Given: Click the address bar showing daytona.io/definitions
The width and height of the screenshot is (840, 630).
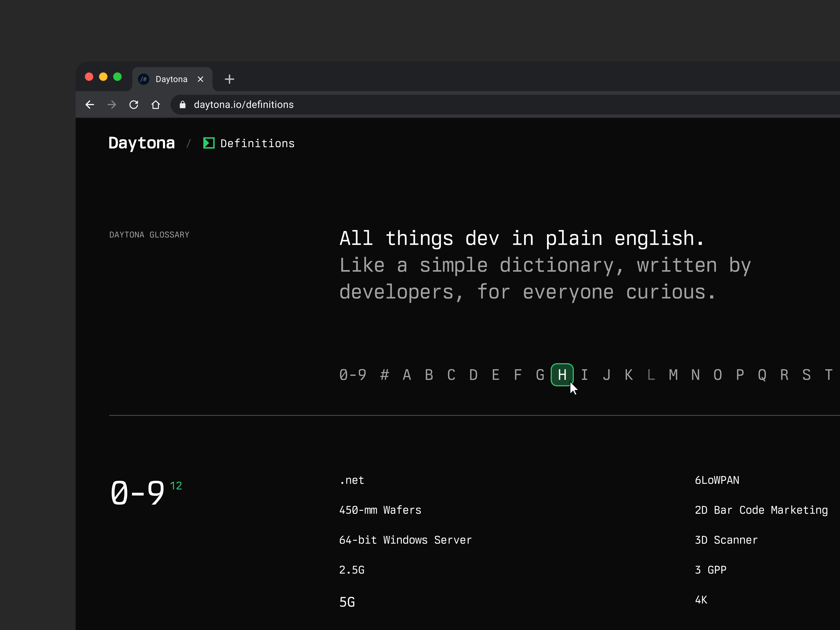Looking at the screenshot, I should pyautogui.click(x=505, y=104).
